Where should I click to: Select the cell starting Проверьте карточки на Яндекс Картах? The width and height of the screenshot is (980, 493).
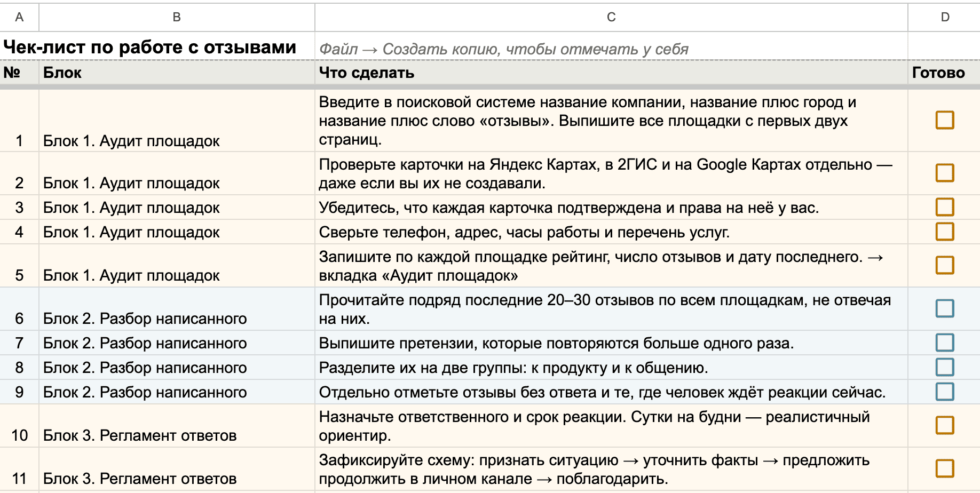point(611,173)
